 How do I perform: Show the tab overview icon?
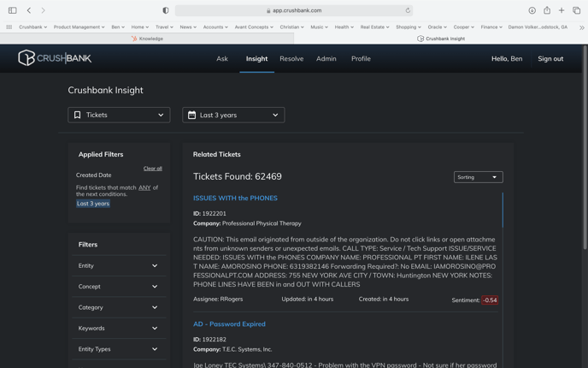576,10
